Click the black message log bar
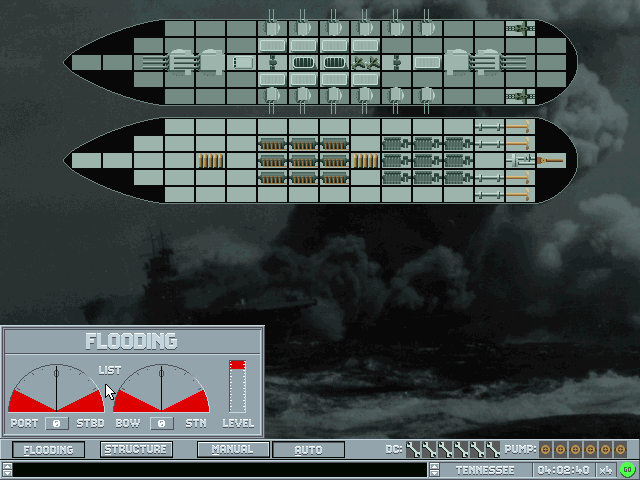640x480 pixels. pyautogui.click(x=220, y=470)
